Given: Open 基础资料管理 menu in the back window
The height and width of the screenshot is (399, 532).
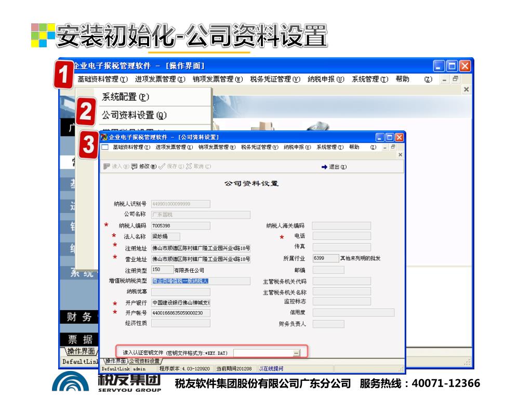Looking at the screenshot, I should pyautogui.click(x=103, y=79).
